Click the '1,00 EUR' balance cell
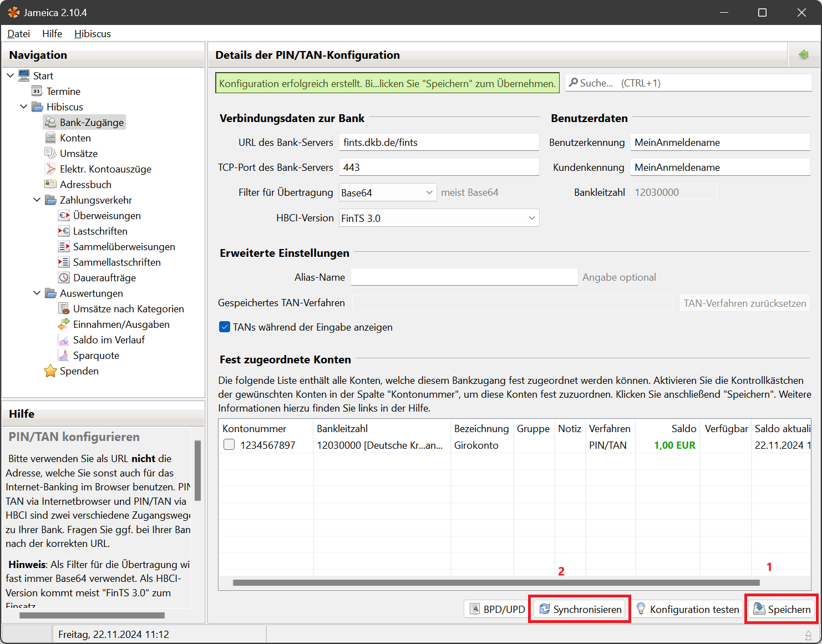822x644 pixels. [674, 445]
